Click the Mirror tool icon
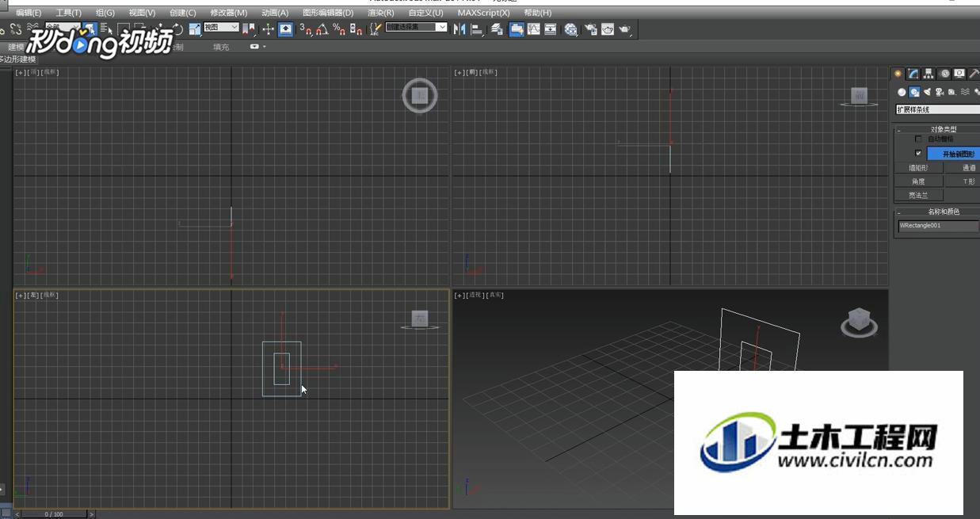Screen dimensions: 980x519 [x=459, y=29]
